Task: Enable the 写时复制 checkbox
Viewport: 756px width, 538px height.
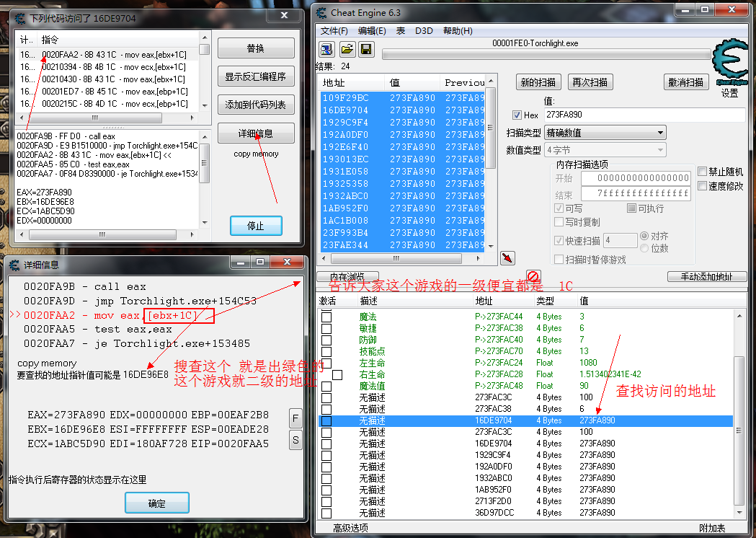Action: (x=559, y=222)
